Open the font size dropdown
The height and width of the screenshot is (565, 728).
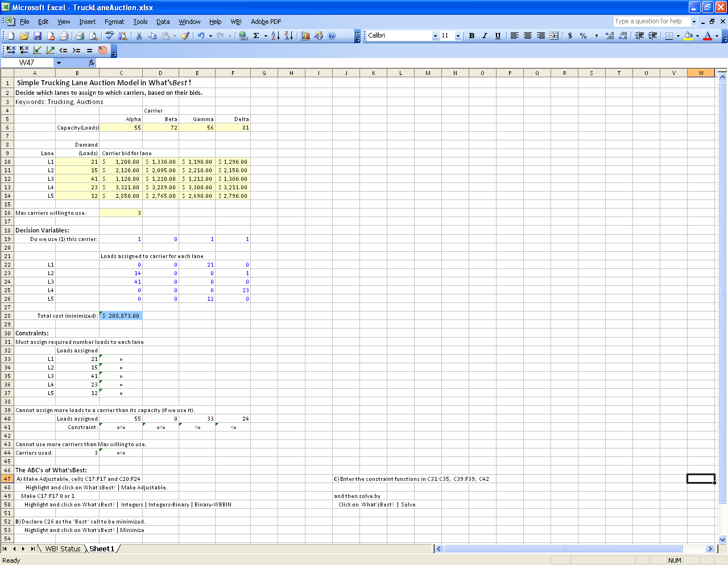(458, 36)
